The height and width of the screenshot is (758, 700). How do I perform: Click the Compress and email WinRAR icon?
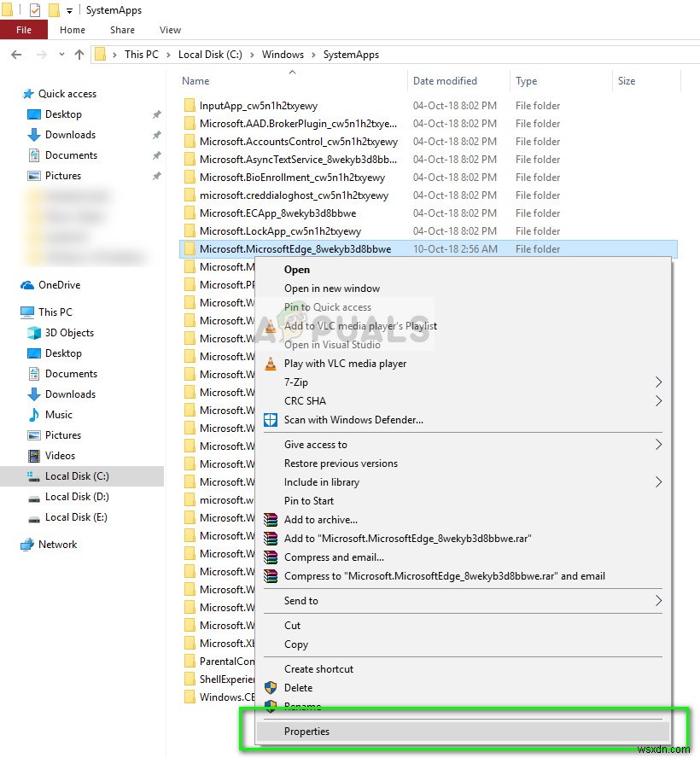271,557
